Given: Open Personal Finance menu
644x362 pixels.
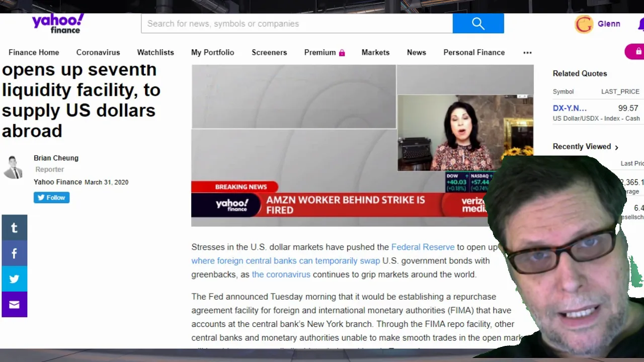Looking at the screenshot, I should coord(474,52).
